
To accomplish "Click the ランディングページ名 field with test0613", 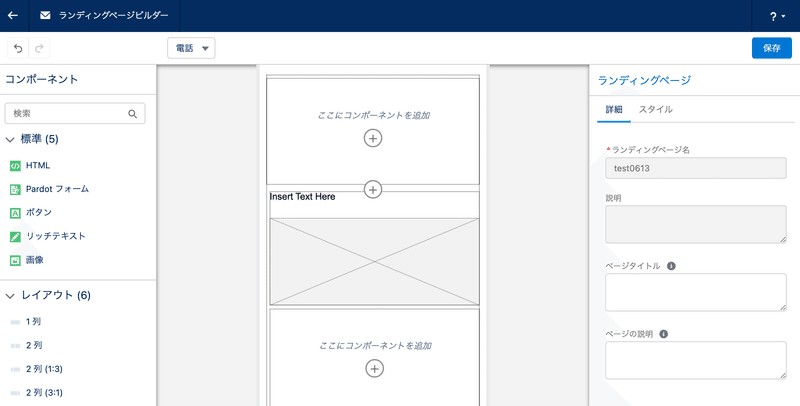I will point(695,168).
